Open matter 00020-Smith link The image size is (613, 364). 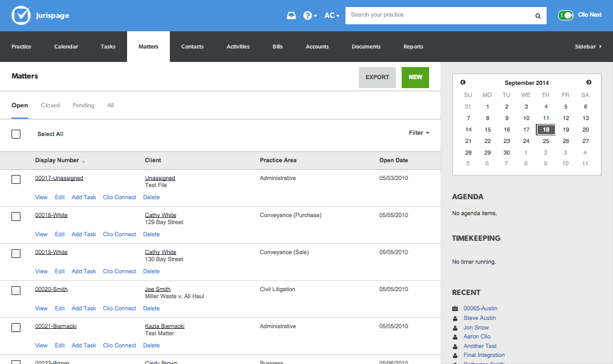click(x=51, y=289)
